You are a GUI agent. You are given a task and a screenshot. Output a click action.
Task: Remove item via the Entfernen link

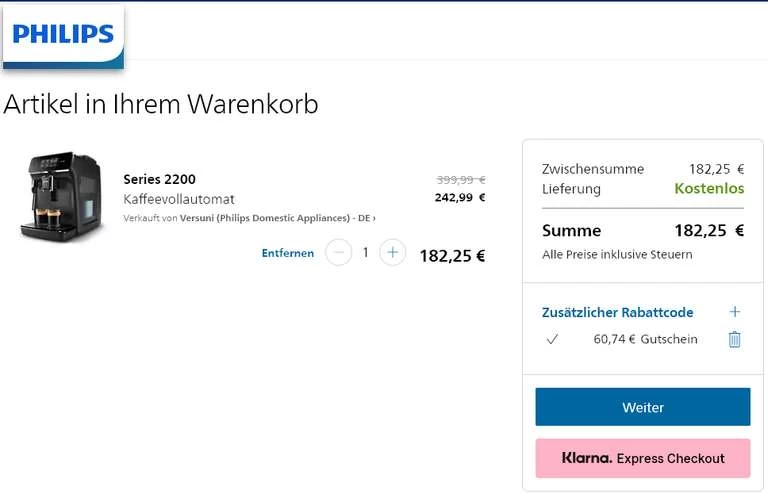click(288, 253)
